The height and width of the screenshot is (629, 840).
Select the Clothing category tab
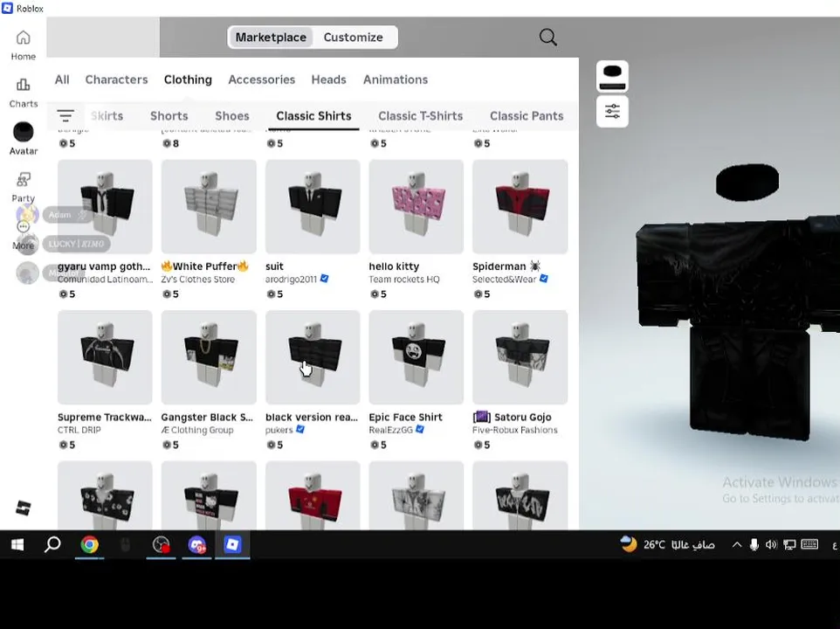click(188, 79)
